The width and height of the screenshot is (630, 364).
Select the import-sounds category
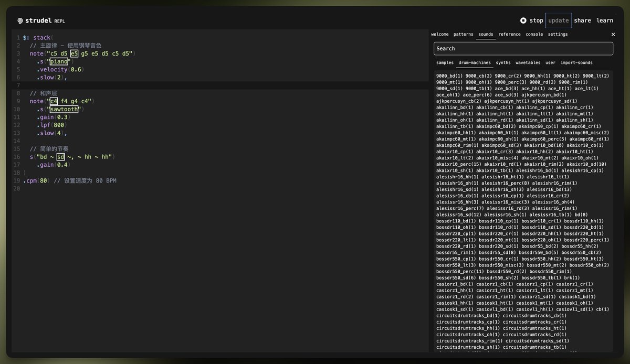576,62
